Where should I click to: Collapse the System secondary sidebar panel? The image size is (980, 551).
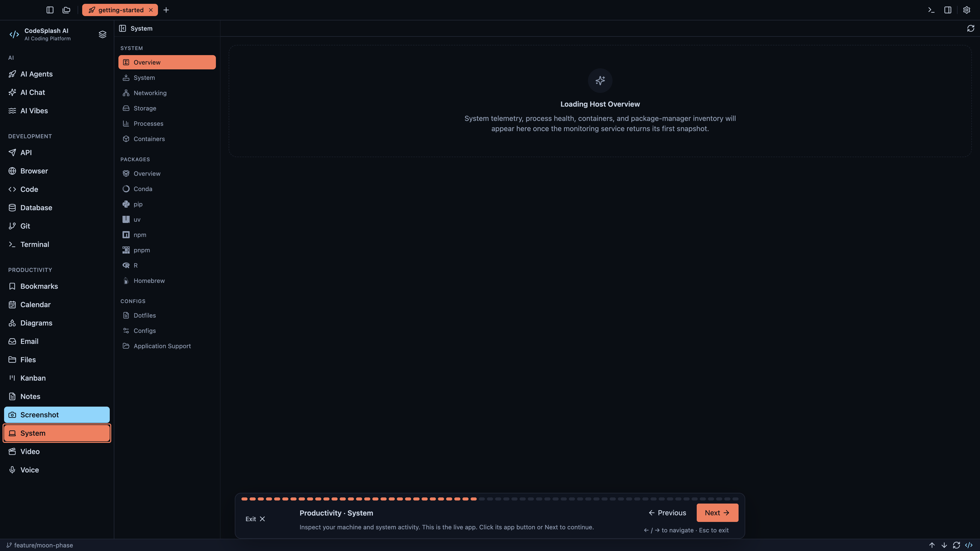coord(122,29)
